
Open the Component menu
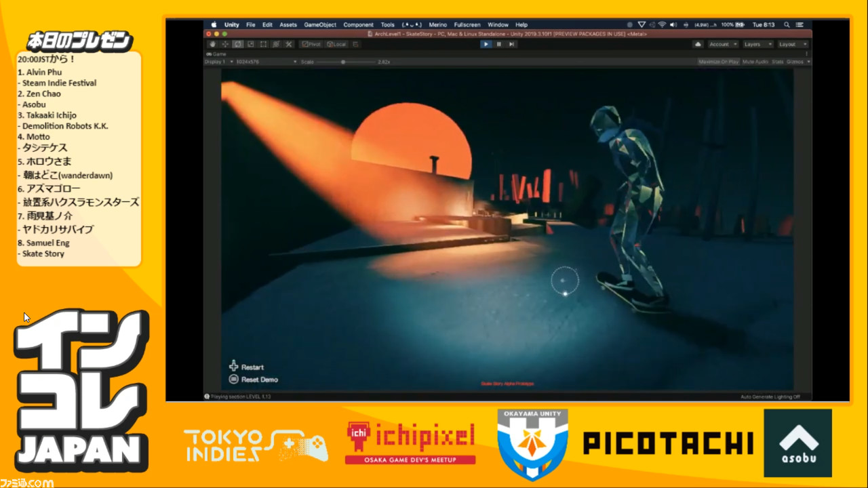359,24
